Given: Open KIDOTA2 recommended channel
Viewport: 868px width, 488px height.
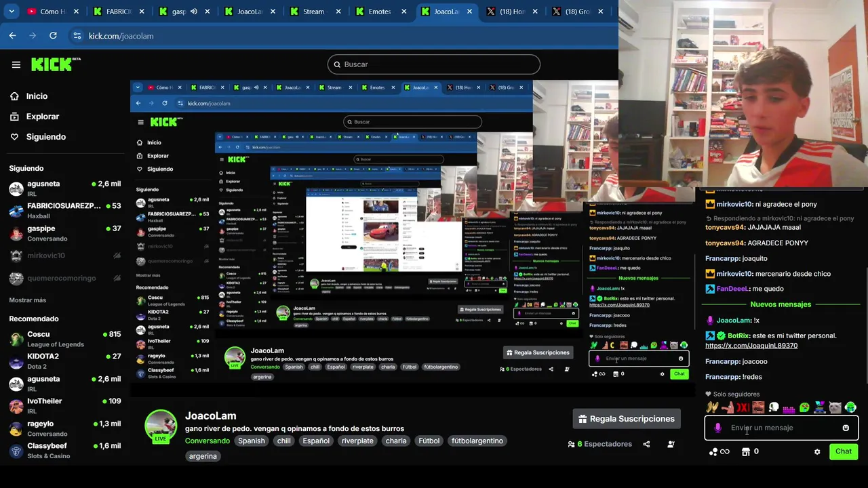Looking at the screenshot, I should pos(64,361).
